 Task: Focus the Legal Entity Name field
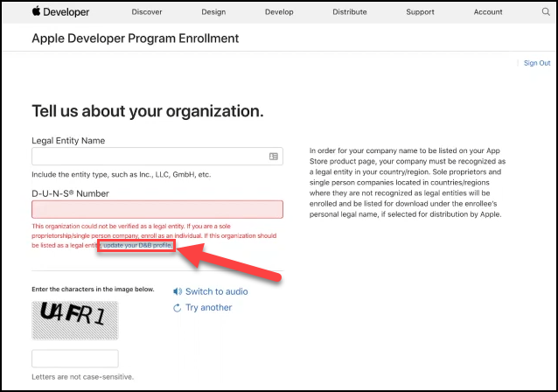[x=149, y=157]
